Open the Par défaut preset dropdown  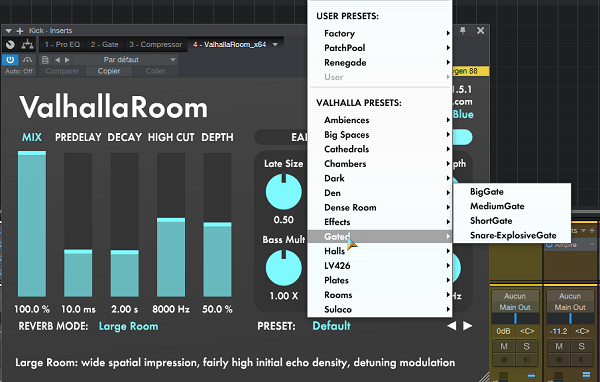[x=126, y=60]
